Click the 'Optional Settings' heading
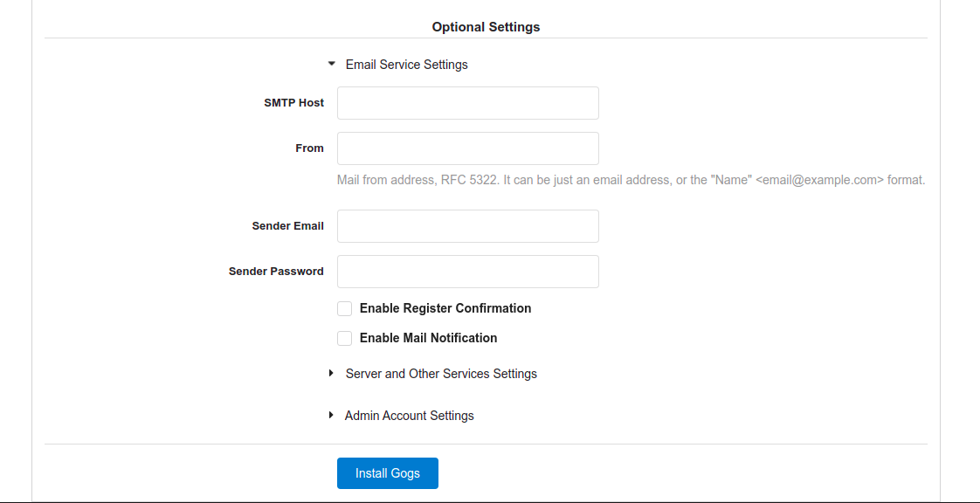 click(486, 27)
